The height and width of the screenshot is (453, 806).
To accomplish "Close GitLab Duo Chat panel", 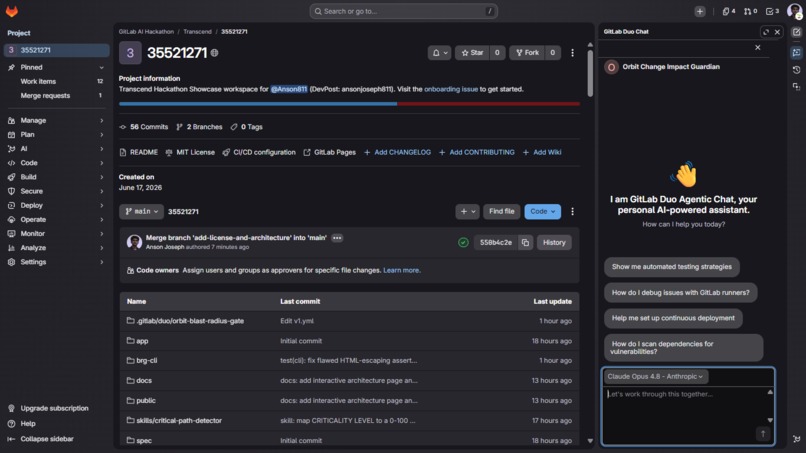I will pos(777,32).
